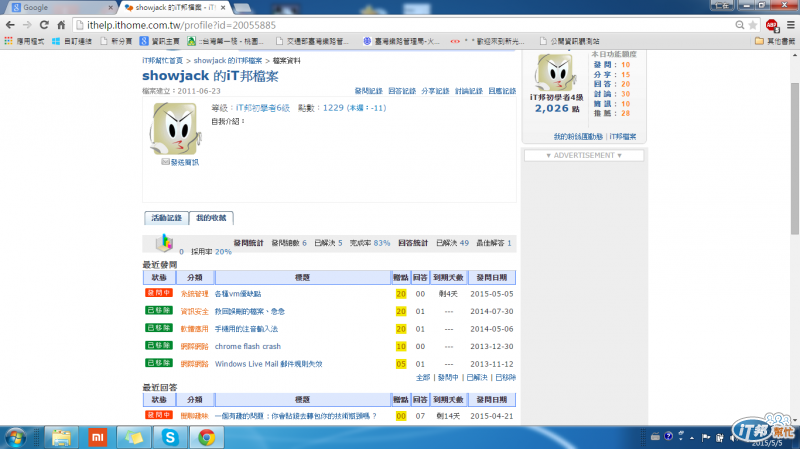Click the iT邦檔案 link in sidebar
The width and height of the screenshot is (800, 449).
(x=622, y=137)
